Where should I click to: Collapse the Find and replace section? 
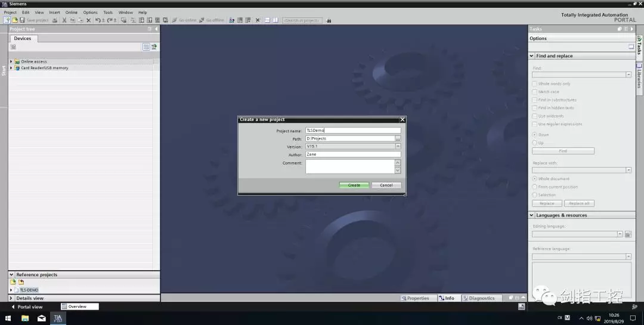coord(532,56)
